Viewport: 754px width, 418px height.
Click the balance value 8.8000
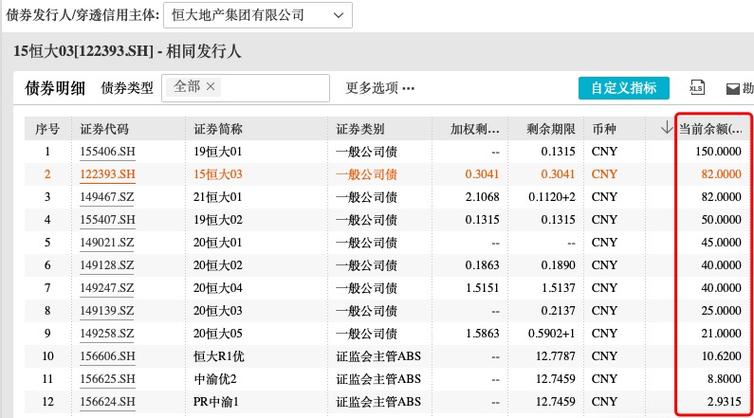724,379
